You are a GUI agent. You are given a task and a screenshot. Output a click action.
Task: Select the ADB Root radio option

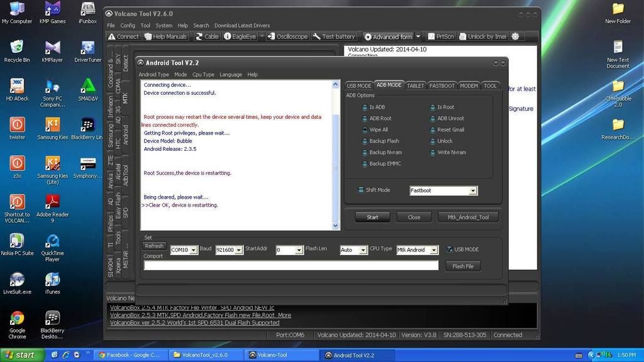[365, 119]
